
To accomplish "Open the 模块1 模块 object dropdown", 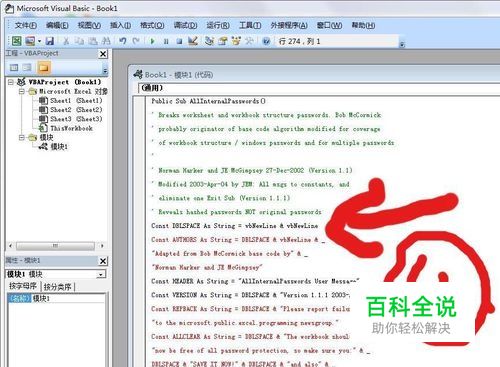I will point(101,275).
